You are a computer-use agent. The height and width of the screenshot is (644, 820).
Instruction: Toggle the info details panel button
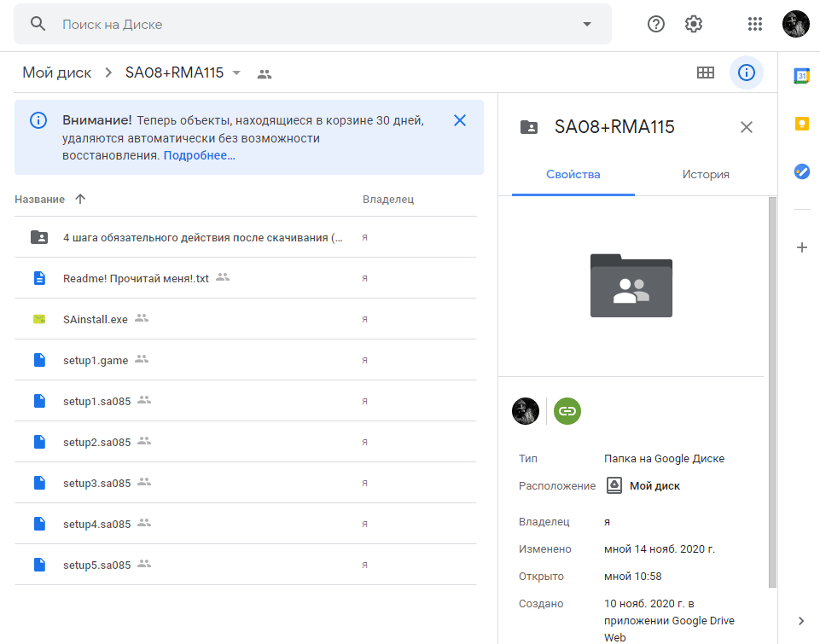click(x=747, y=73)
